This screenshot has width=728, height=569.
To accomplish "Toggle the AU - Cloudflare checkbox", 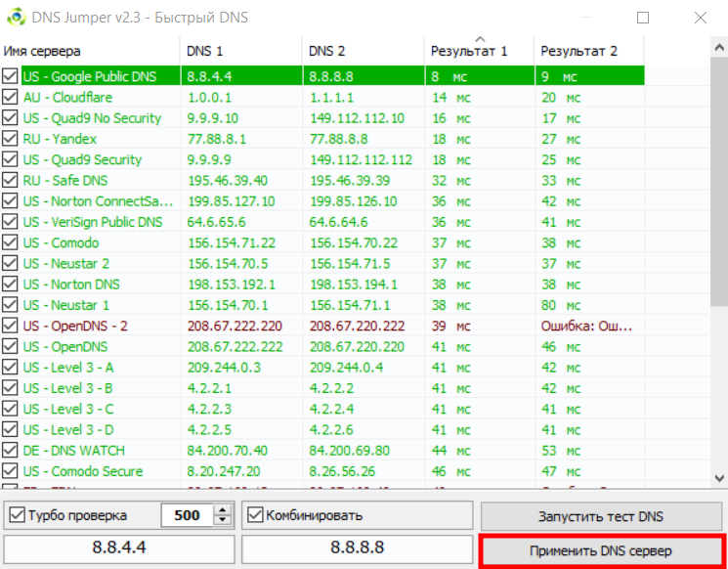I will [x=10, y=97].
